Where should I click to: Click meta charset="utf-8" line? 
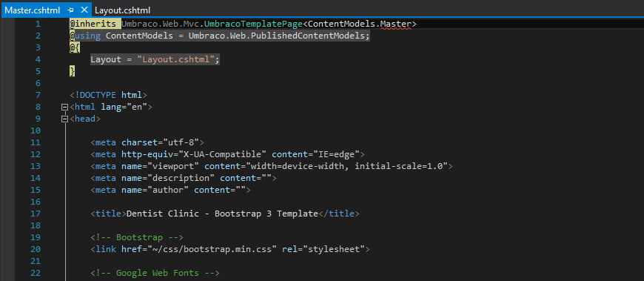click(x=147, y=143)
